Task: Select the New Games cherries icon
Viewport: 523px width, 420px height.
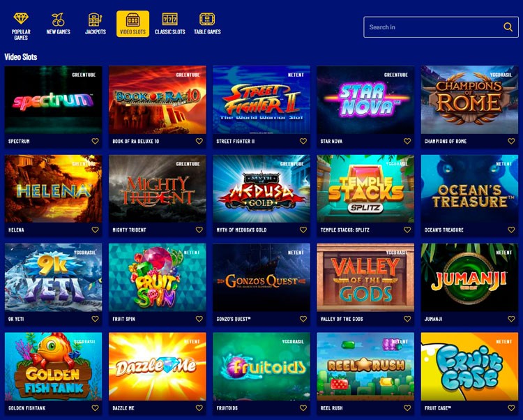Action: coord(58,23)
